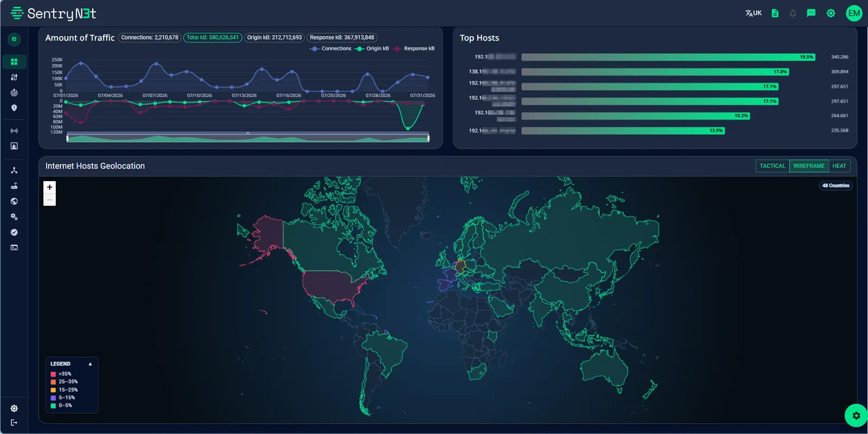
Task: Click the Top Hosts panel title
Action: click(480, 38)
